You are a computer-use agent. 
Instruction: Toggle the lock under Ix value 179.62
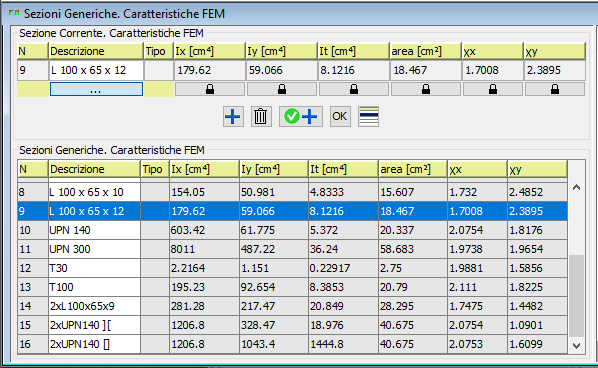[x=210, y=89]
